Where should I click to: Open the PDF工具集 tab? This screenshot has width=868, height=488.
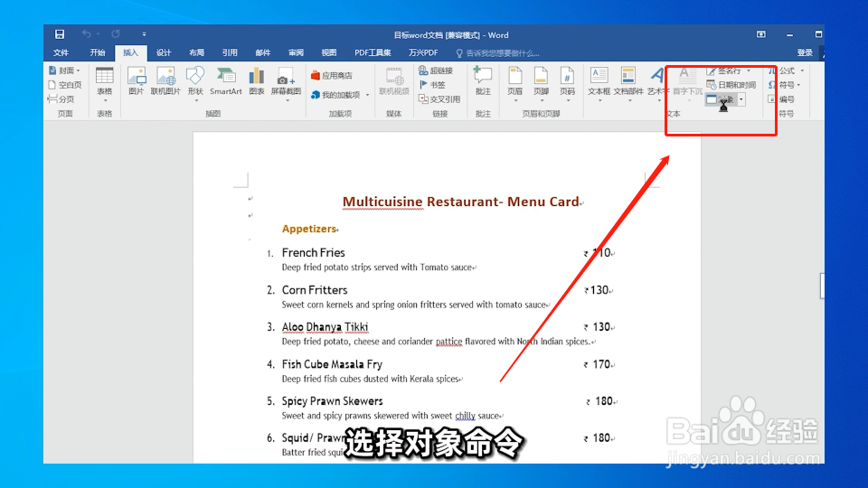click(373, 52)
